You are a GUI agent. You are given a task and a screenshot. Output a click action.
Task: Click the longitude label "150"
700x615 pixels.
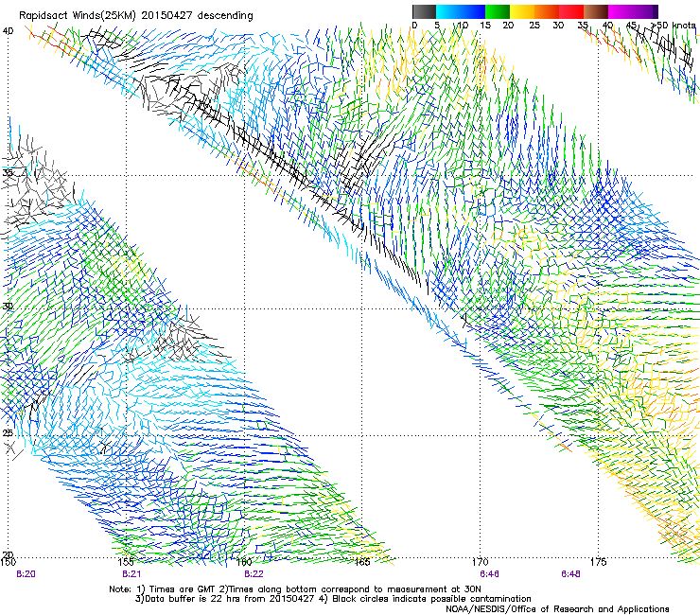(8, 562)
